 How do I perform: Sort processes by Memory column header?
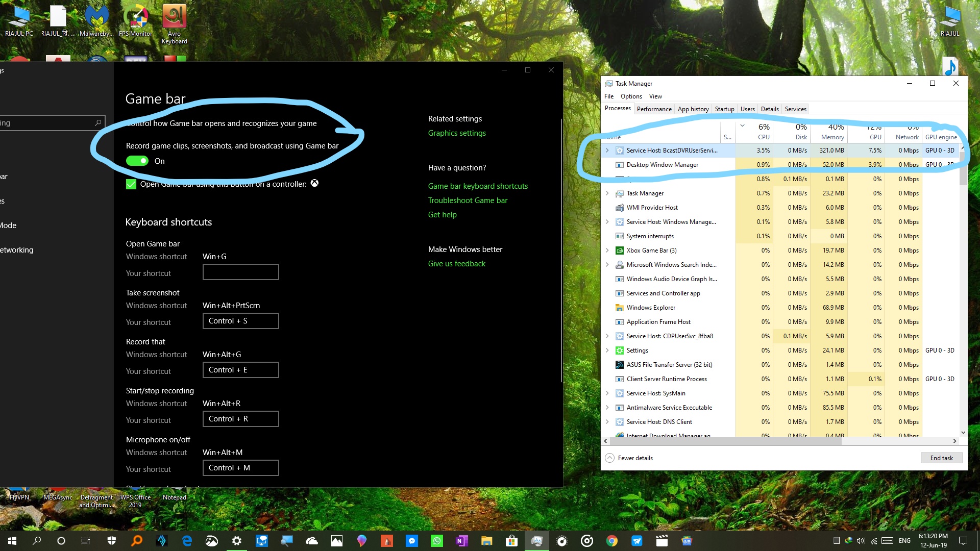point(829,132)
